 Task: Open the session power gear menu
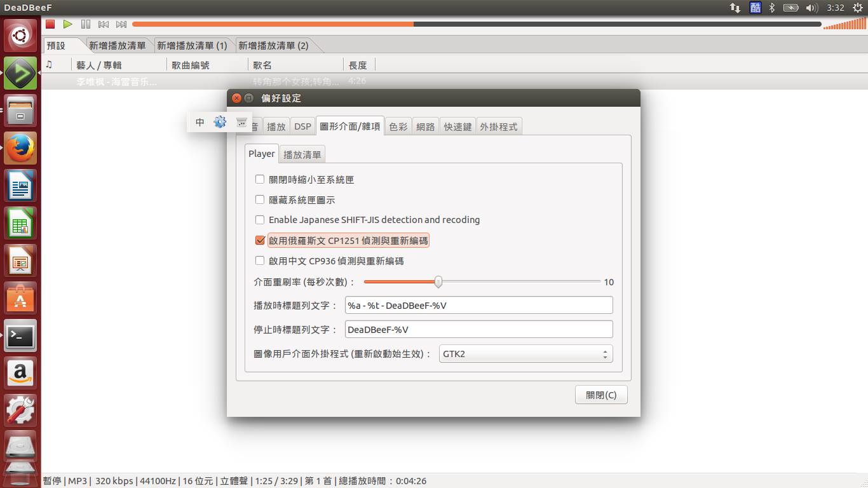pos(858,8)
